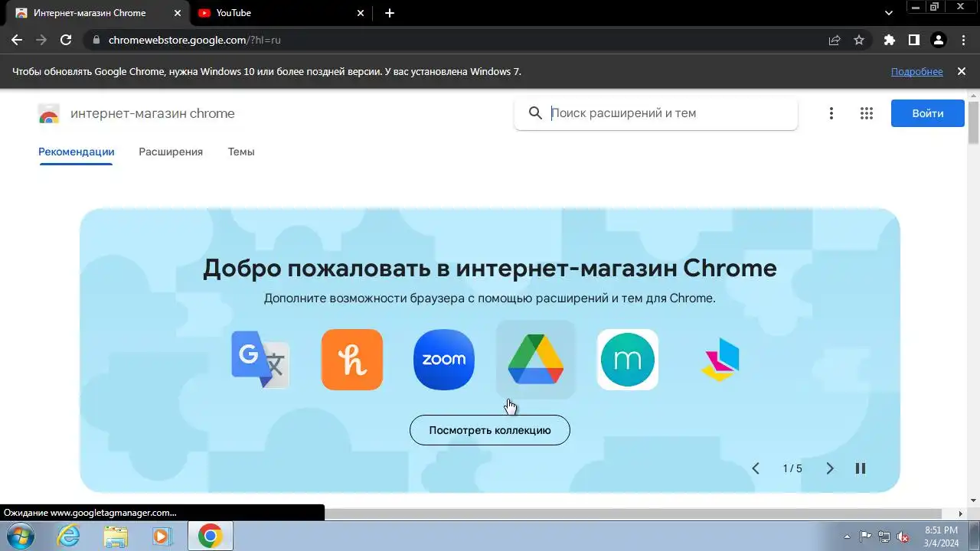Open the tab search dropdown arrow
Viewport: 980px width, 551px height.
889,13
